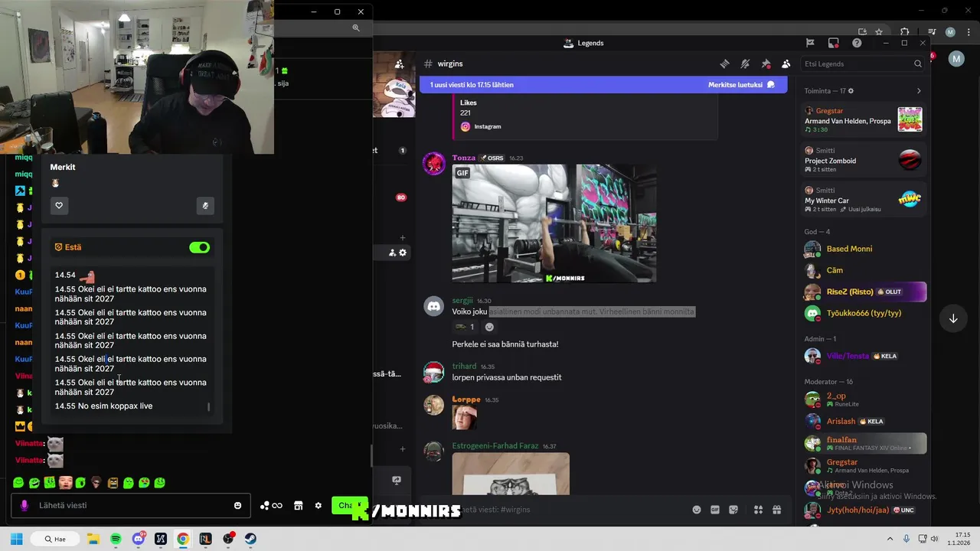Open Chrome media control icon
Viewport: 980px width, 551px height.
pos(931,32)
